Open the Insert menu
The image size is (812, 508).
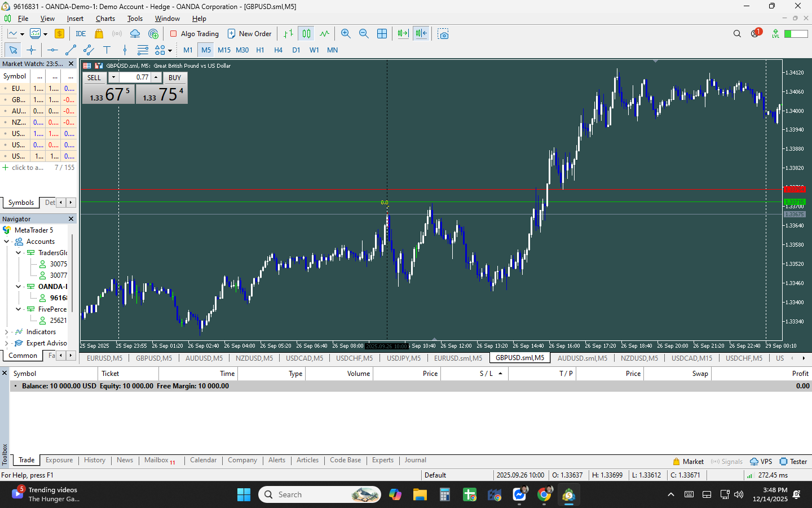(x=75, y=19)
